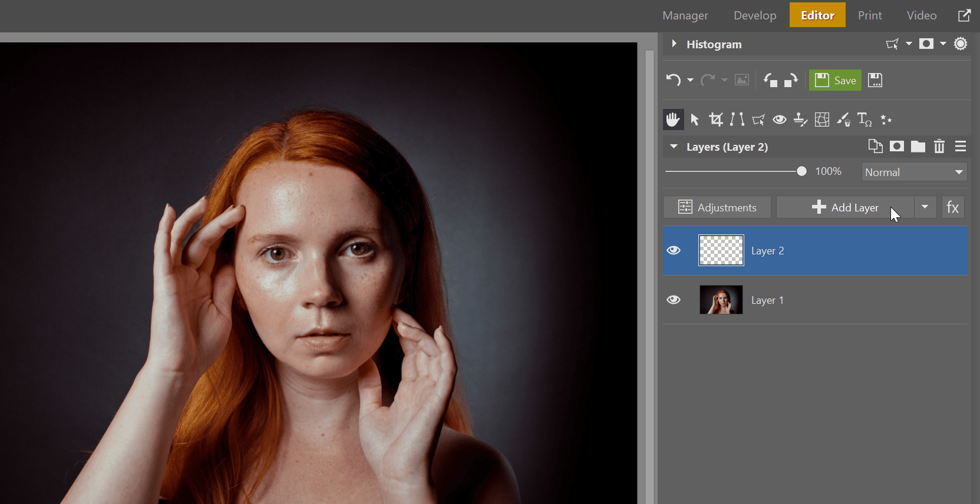Viewport: 980px width, 504px height.
Task: Toggle visibility of Layer 1
Action: click(x=674, y=300)
